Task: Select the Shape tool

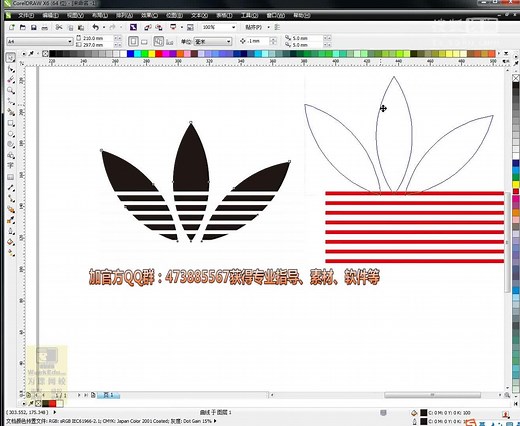Action: coord(11,69)
